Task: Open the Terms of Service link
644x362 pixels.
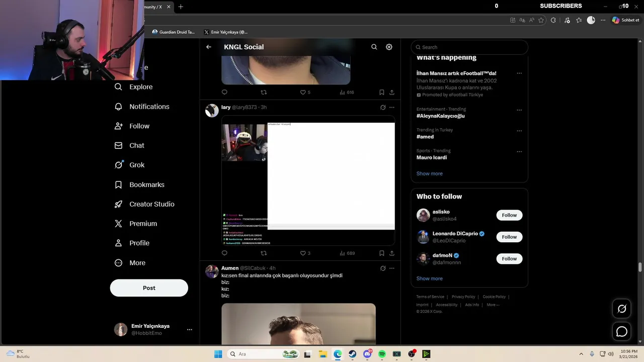Action: [x=430, y=297]
